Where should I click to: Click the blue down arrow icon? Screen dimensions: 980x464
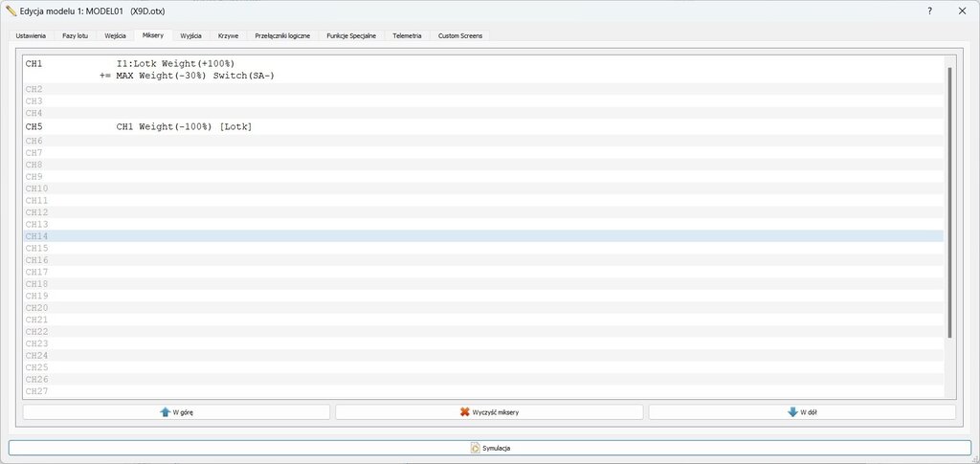point(791,412)
